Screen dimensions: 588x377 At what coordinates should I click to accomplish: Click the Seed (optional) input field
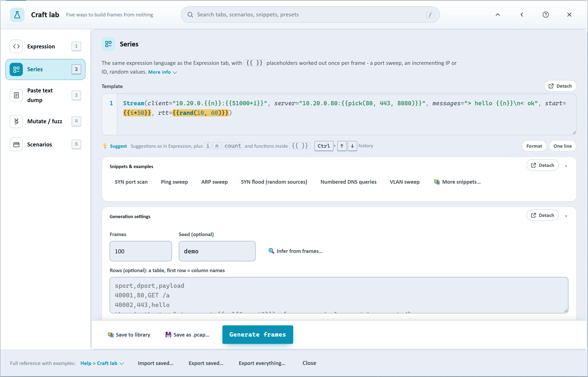click(217, 251)
